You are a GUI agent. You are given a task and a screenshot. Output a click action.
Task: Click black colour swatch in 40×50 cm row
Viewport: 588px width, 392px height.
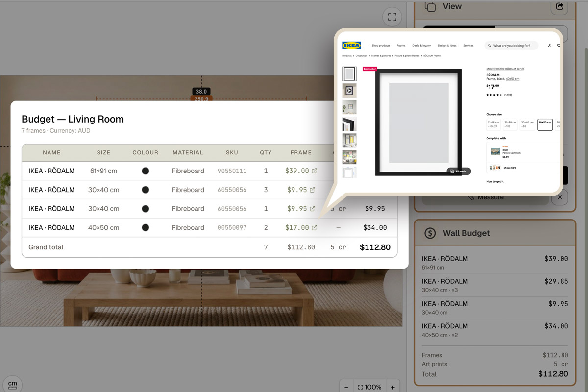pyautogui.click(x=146, y=228)
